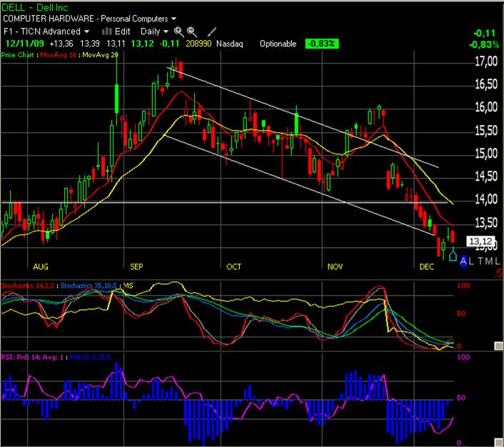Click the red MovAvg 10 label
The image size is (504, 447).
pos(58,55)
